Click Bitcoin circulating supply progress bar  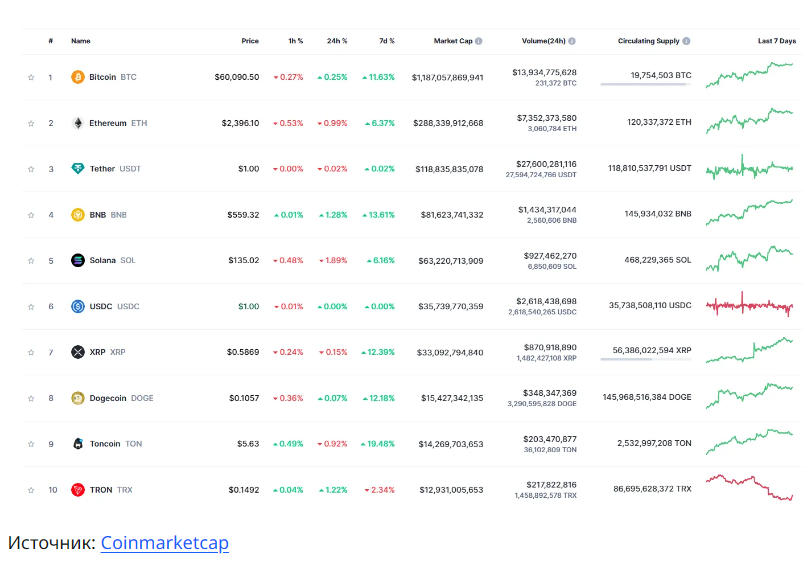[x=646, y=84]
